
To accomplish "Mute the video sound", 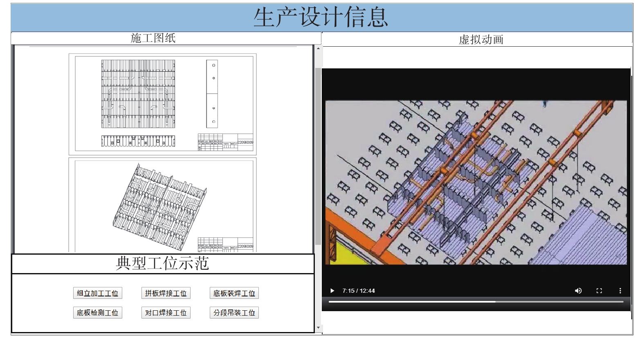I will click(x=578, y=291).
